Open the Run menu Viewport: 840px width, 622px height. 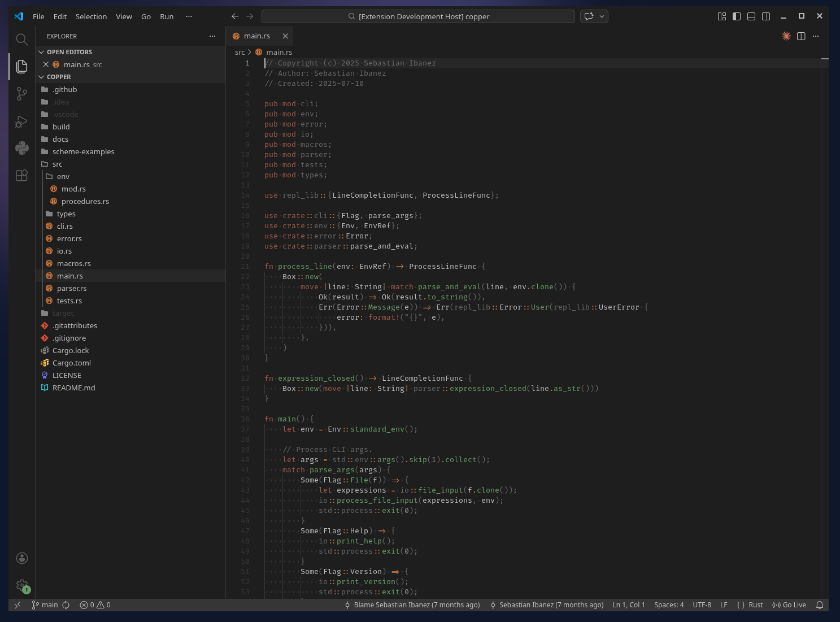(x=167, y=16)
